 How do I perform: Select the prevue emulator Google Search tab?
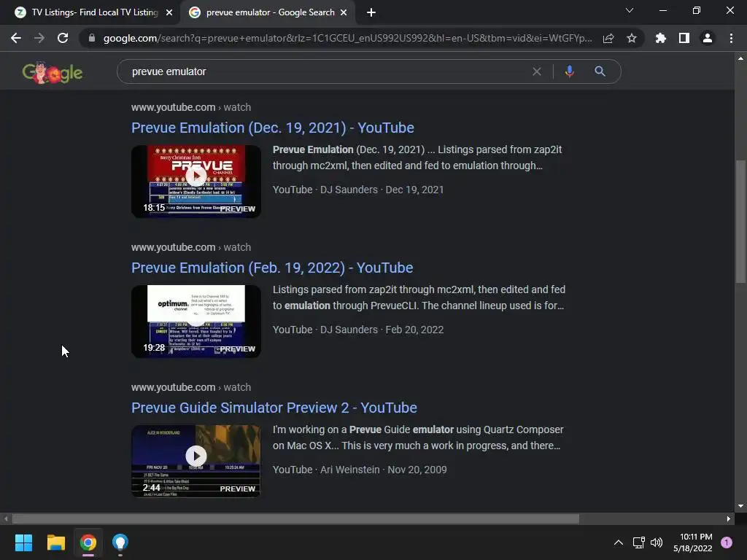267,12
